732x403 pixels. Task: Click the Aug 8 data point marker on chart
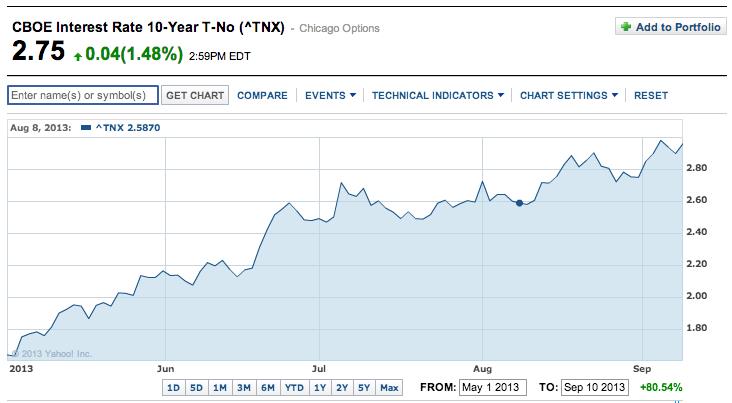(519, 203)
